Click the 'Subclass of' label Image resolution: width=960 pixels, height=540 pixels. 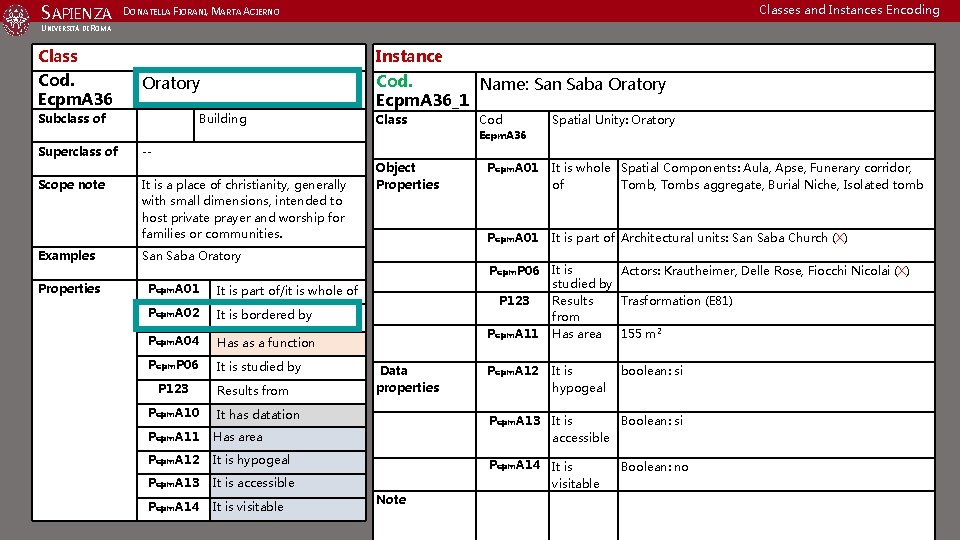(72, 119)
